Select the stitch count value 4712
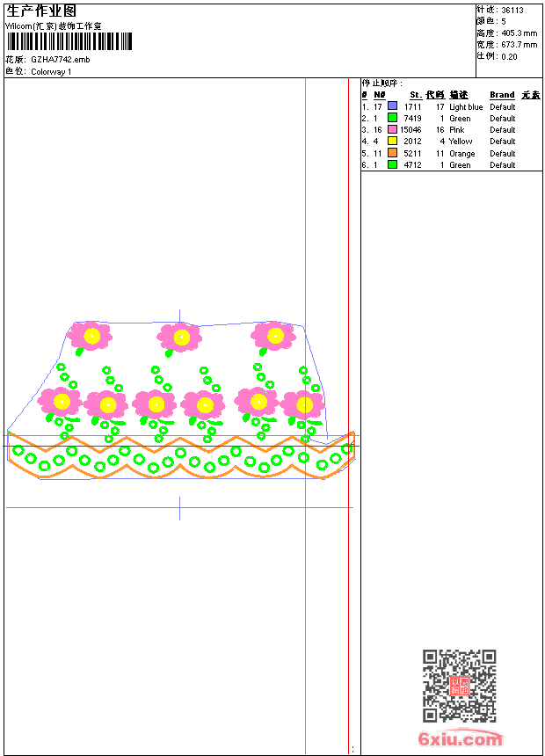 point(413,165)
